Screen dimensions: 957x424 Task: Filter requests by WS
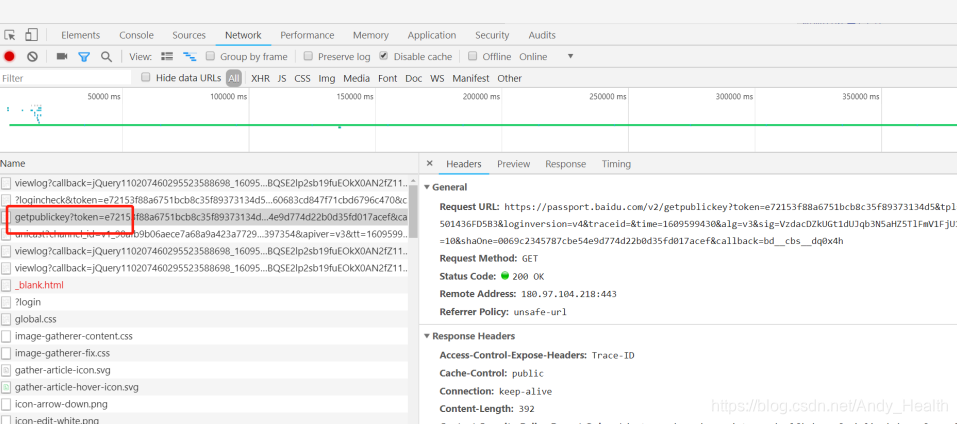[437, 78]
